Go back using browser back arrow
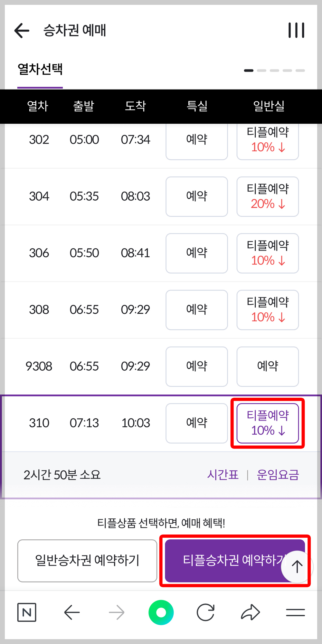The width and height of the screenshot is (322, 644). (x=71, y=612)
